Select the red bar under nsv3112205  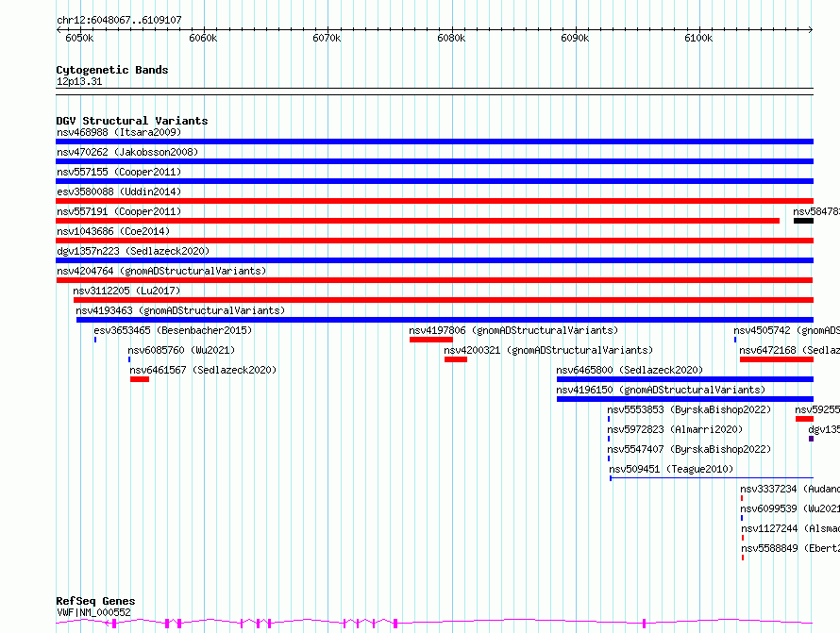point(444,300)
